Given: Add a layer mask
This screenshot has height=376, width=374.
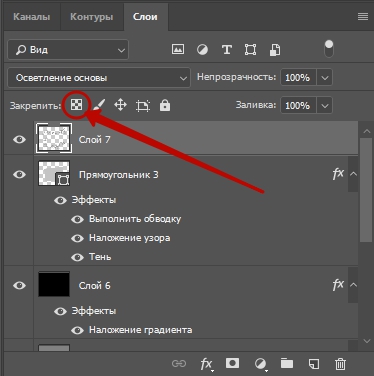Looking at the screenshot, I should click(232, 363).
